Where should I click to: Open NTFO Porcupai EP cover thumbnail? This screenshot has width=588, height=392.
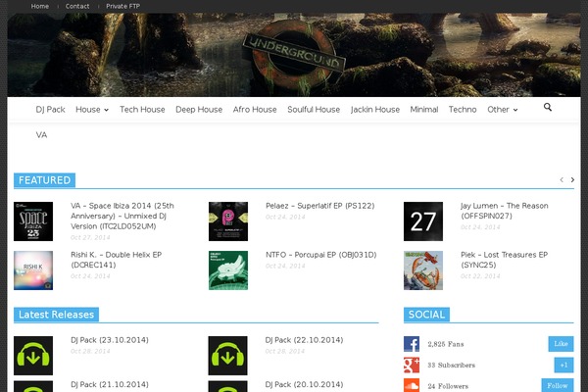(x=228, y=270)
